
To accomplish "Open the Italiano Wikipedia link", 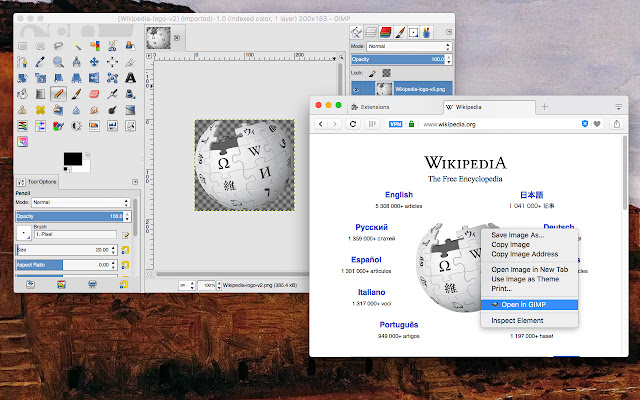I will tap(371, 292).
